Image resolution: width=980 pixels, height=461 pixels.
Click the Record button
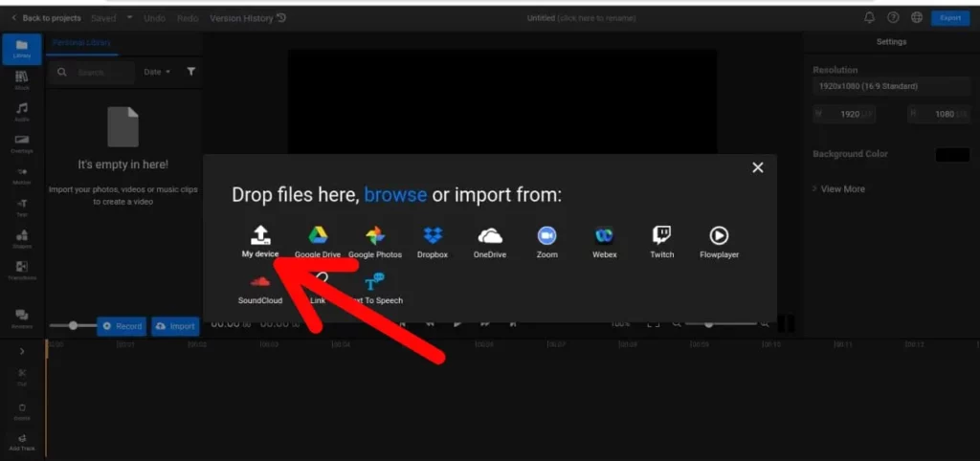coord(122,326)
